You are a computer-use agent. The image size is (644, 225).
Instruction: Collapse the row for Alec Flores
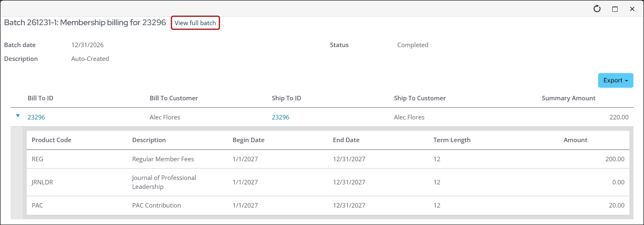tap(17, 116)
